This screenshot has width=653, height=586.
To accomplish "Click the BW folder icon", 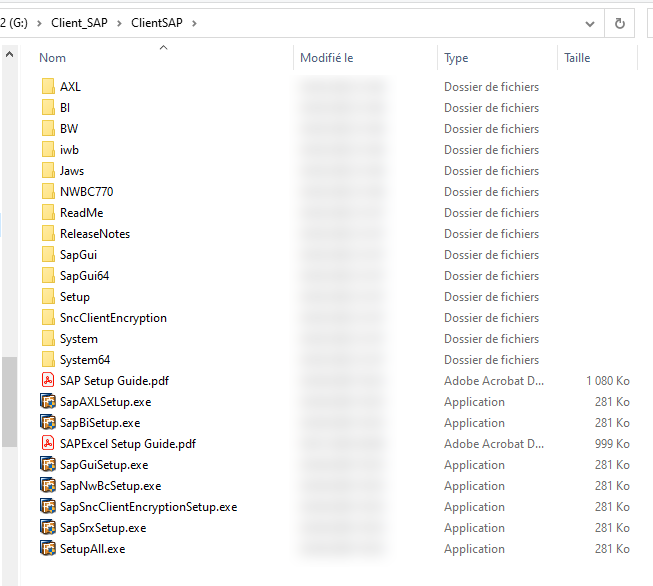I will 48,129.
